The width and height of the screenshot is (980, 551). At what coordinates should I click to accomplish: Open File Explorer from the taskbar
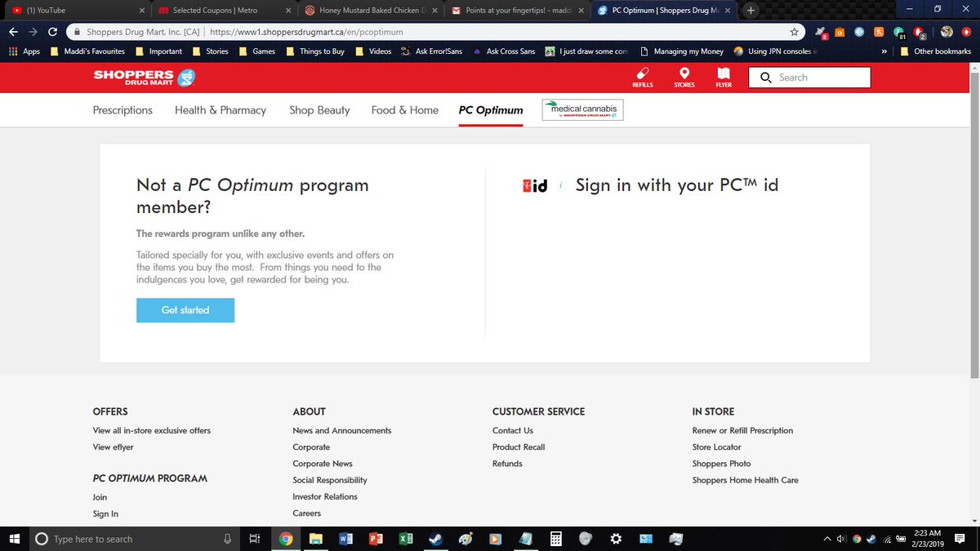pyautogui.click(x=315, y=539)
